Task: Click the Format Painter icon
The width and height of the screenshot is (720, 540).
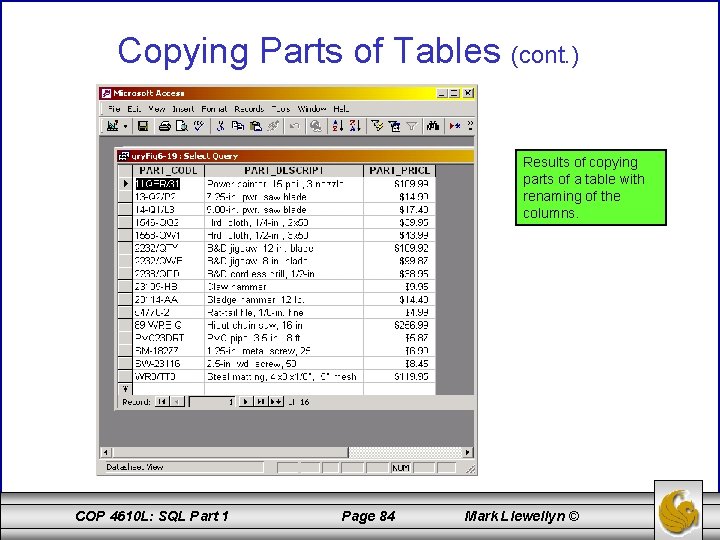Action: point(273,126)
